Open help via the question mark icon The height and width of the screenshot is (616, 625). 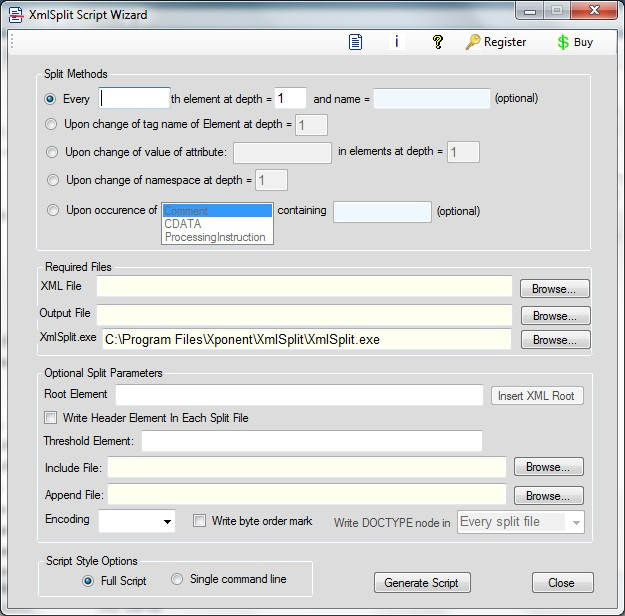click(x=438, y=41)
